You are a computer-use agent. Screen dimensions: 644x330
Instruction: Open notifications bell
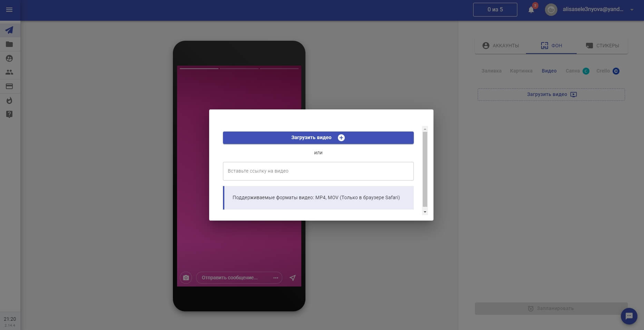(531, 10)
